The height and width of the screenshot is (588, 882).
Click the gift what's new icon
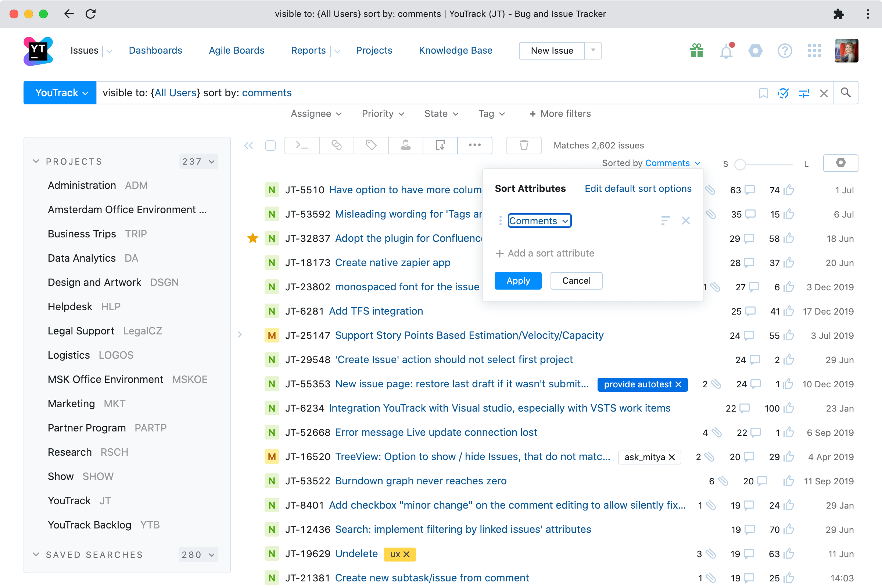click(x=696, y=51)
